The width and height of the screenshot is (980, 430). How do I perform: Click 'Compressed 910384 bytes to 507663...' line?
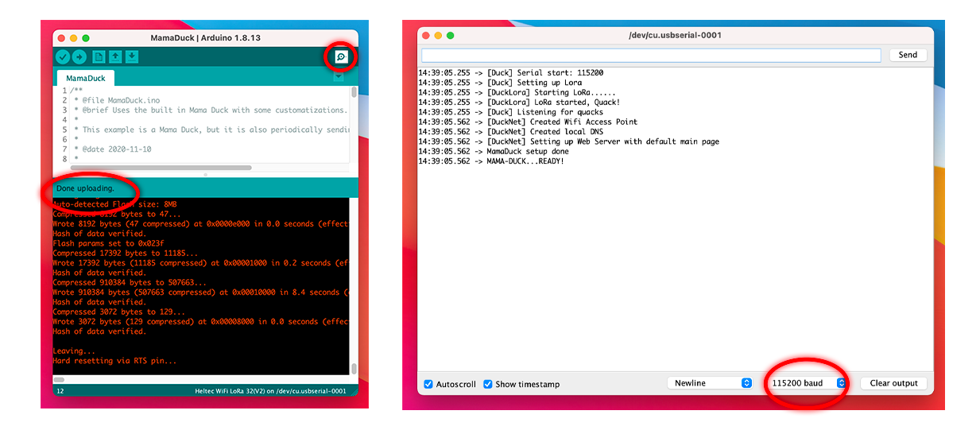click(130, 282)
